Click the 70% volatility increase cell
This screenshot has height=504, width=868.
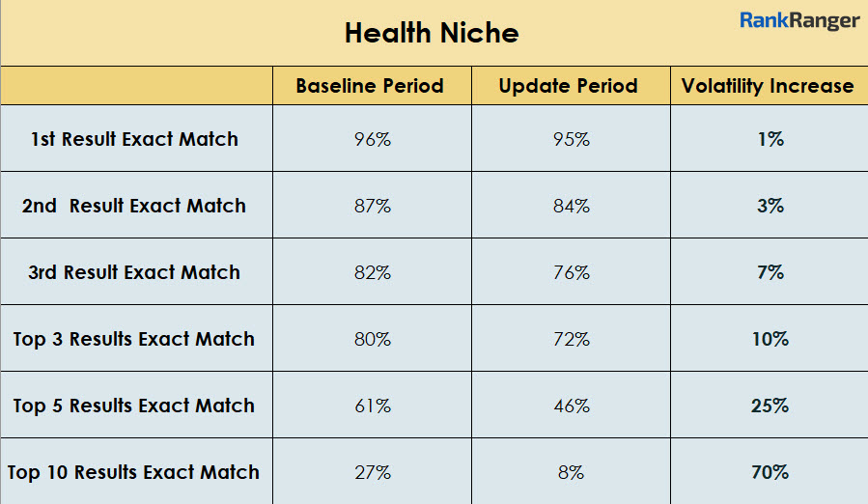tap(770, 472)
